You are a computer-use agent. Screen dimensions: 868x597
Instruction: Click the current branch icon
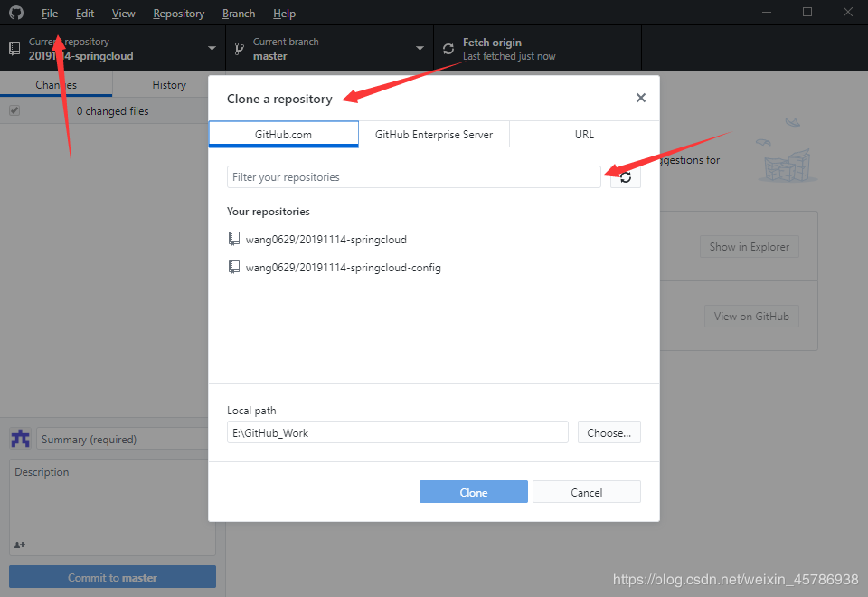click(x=239, y=49)
